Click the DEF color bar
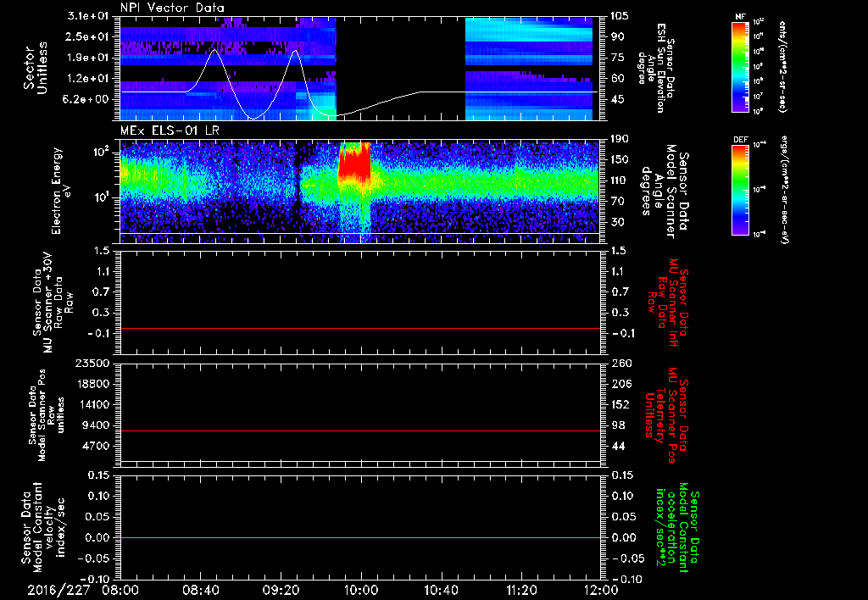The width and height of the screenshot is (868, 600). [x=740, y=190]
